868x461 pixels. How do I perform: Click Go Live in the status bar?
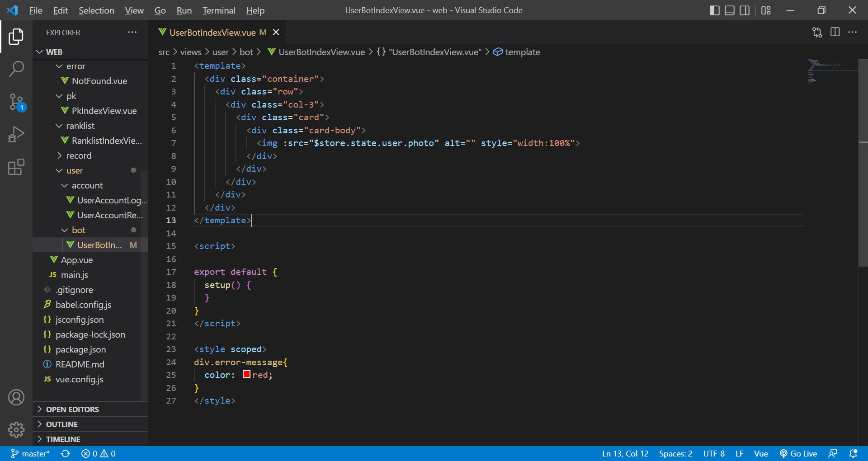pyautogui.click(x=799, y=453)
